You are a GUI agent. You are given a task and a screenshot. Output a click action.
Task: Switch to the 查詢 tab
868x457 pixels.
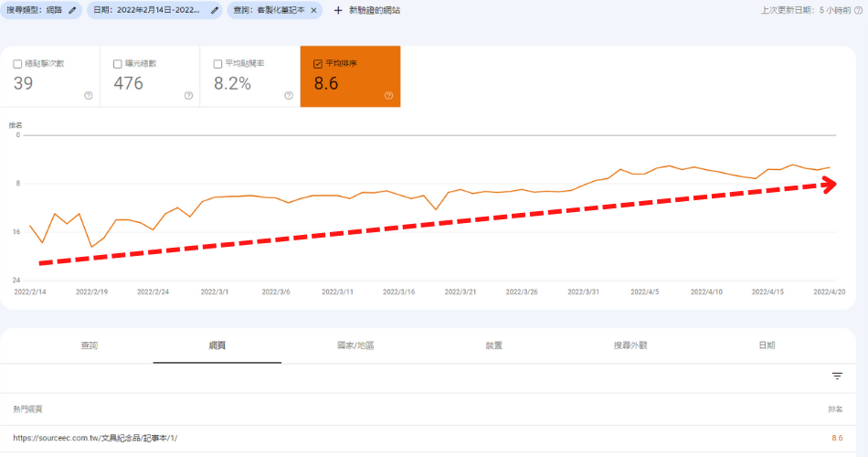90,345
